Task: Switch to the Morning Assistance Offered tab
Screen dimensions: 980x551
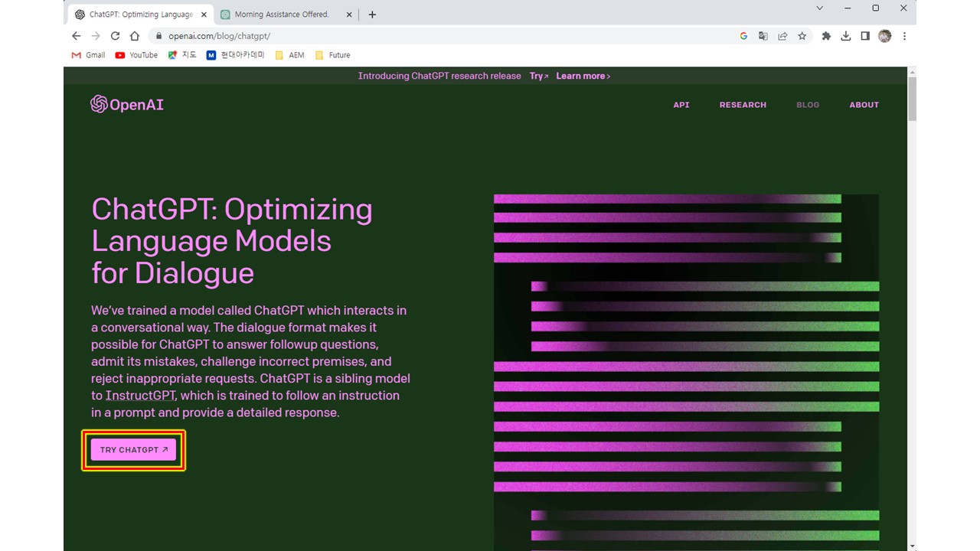Action: point(285,15)
